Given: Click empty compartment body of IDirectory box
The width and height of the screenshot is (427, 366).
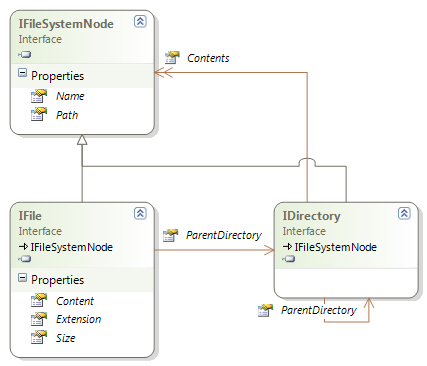Looking at the screenshot, I should tap(346, 282).
